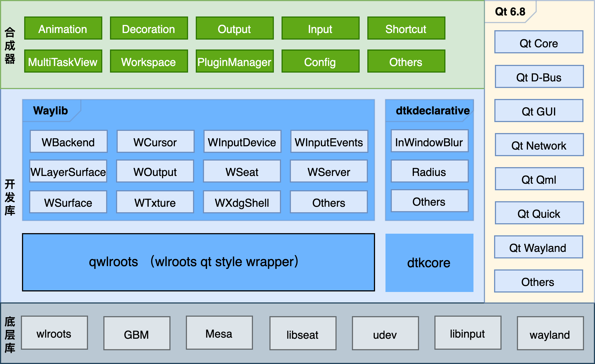Select the Mesa library box
Screen dimensions: 595x364
pyautogui.click(x=219, y=333)
